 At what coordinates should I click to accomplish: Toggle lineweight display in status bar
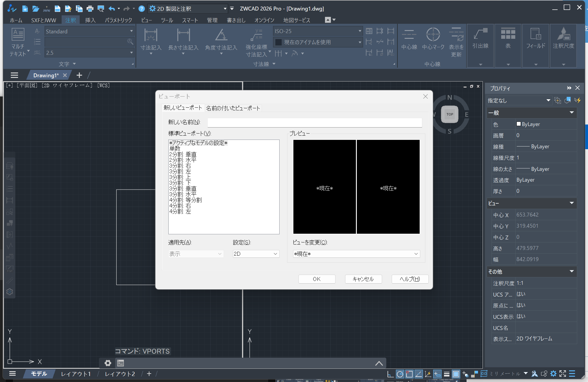446,374
